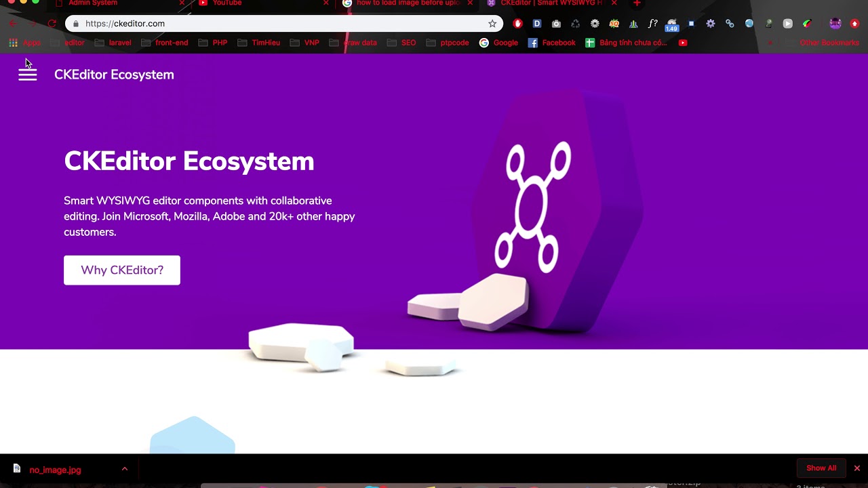868x488 pixels.
Task: Bookmark this page with the star
Action: tap(492, 24)
